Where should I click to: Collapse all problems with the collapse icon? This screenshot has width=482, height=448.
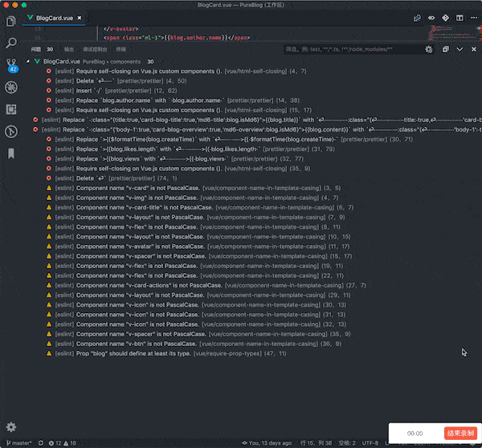pyautogui.click(x=445, y=49)
